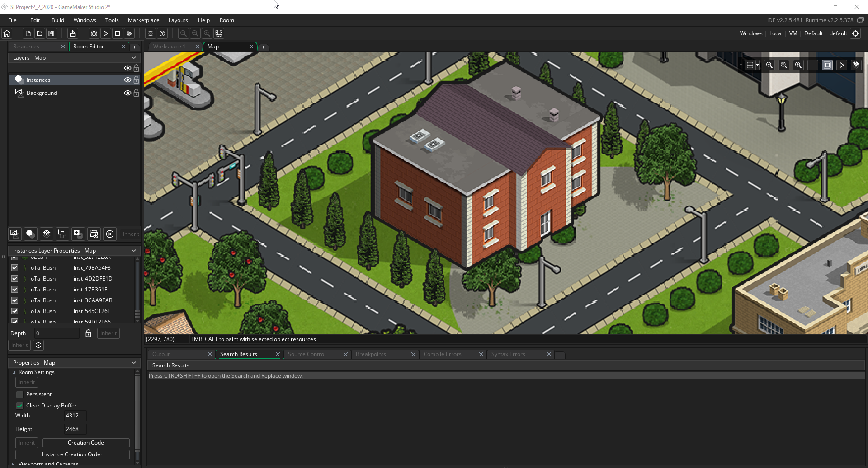Click the main toolbar zoom in icon
This screenshot has height=468, width=868.
pos(207,33)
